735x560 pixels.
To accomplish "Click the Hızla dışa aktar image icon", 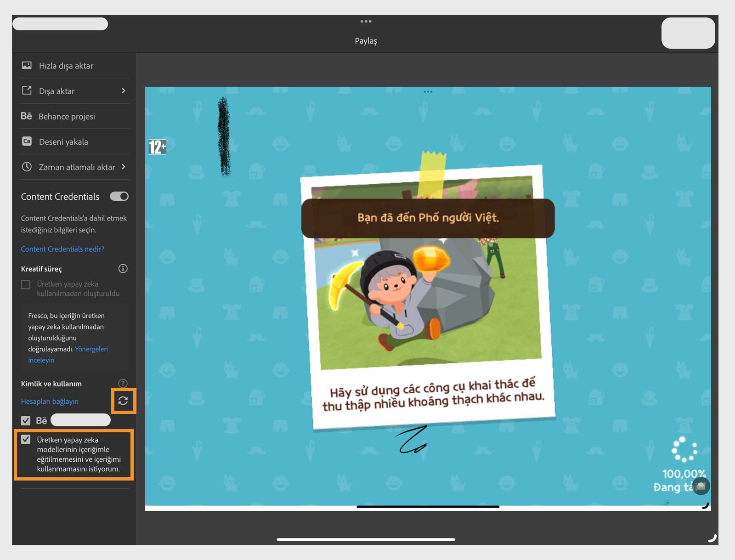I will click(x=27, y=65).
